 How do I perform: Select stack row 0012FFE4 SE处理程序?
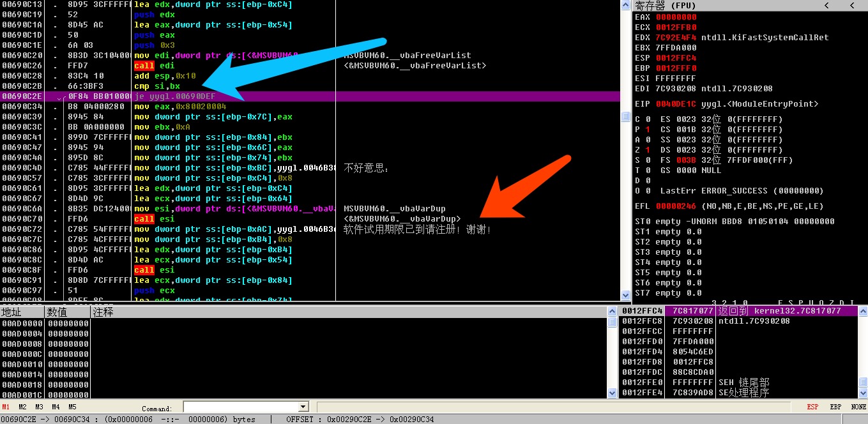point(740,393)
